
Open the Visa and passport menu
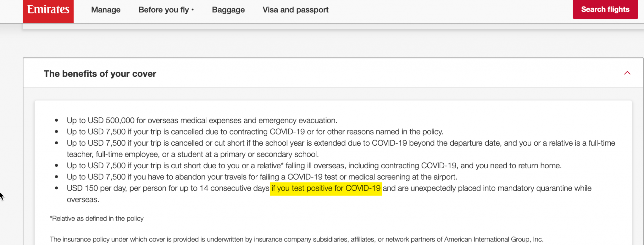296,10
